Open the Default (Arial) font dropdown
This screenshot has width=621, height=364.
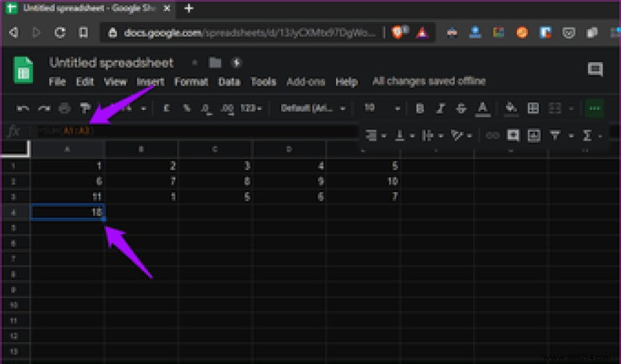pos(313,108)
